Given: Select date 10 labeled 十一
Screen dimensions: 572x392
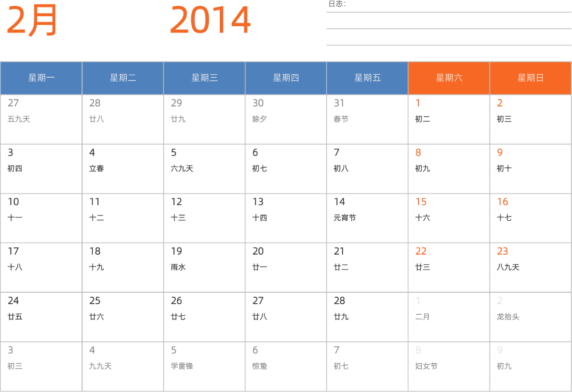Looking at the screenshot, I should [41, 218].
